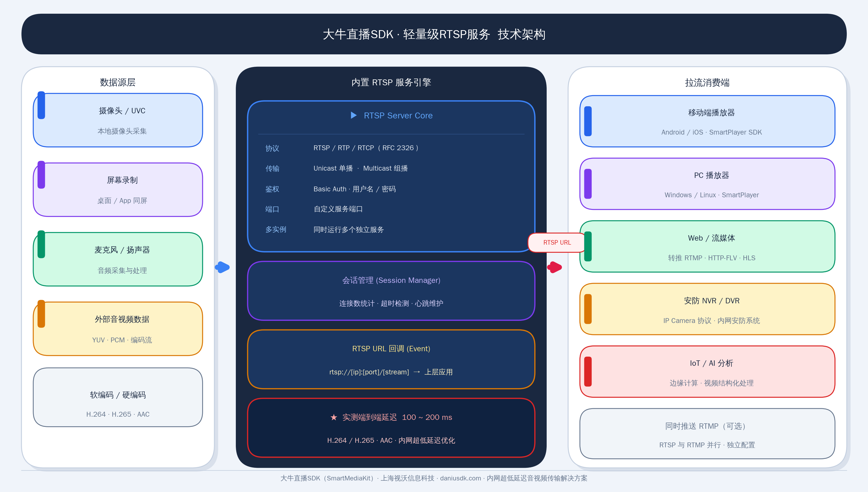Click the green accent bar on 麦克风 / 扬声器
The width and height of the screenshot is (868, 492).
41,244
